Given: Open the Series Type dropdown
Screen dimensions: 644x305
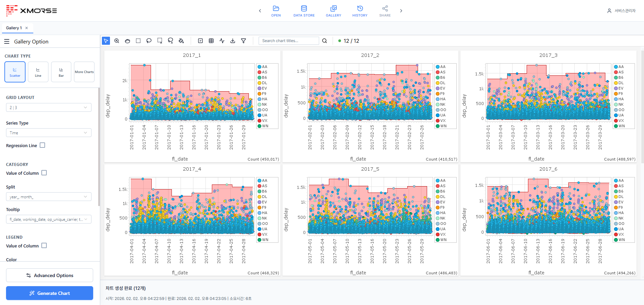Looking at the screenshot, I should [49, 133].
